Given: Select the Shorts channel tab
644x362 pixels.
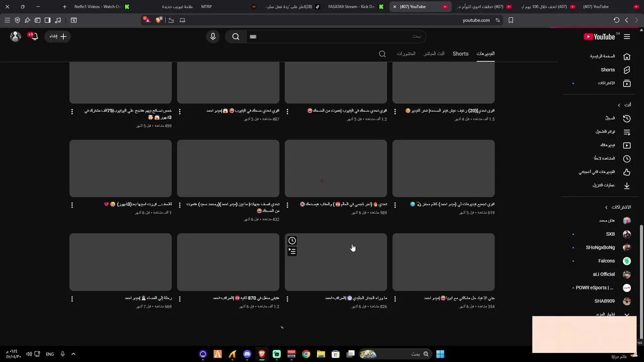Looking at the screenshot, I should (x=460, y=54).
